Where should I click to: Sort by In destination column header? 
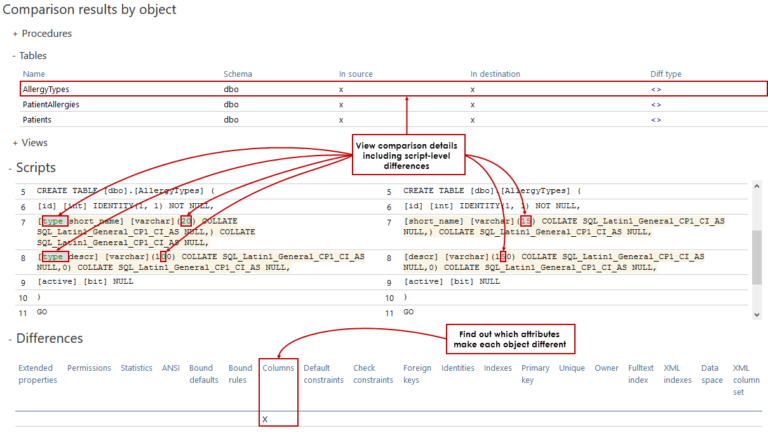tap(495, 74)
